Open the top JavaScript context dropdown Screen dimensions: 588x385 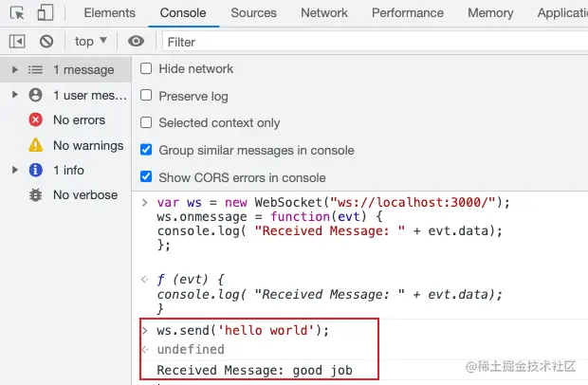point(91,41)
